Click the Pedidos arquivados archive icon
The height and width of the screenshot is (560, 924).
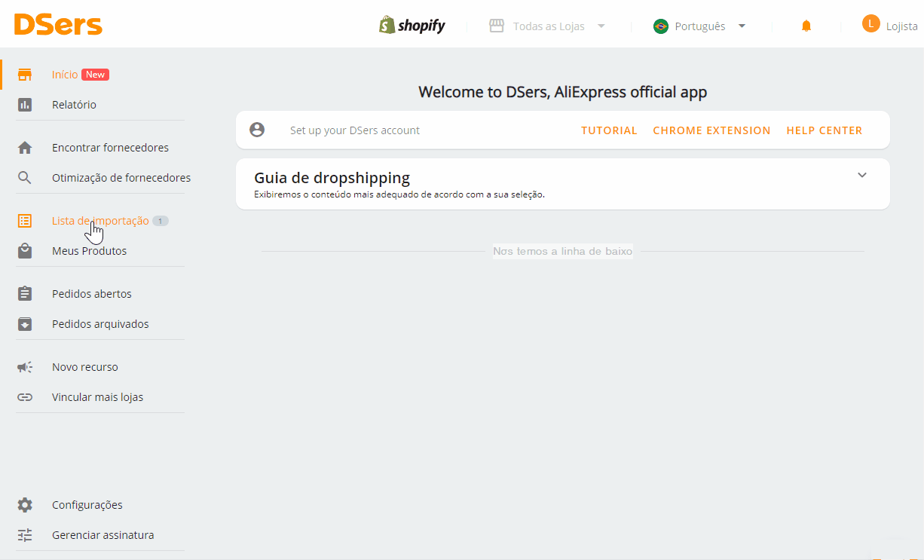click(x=25, y=324)
